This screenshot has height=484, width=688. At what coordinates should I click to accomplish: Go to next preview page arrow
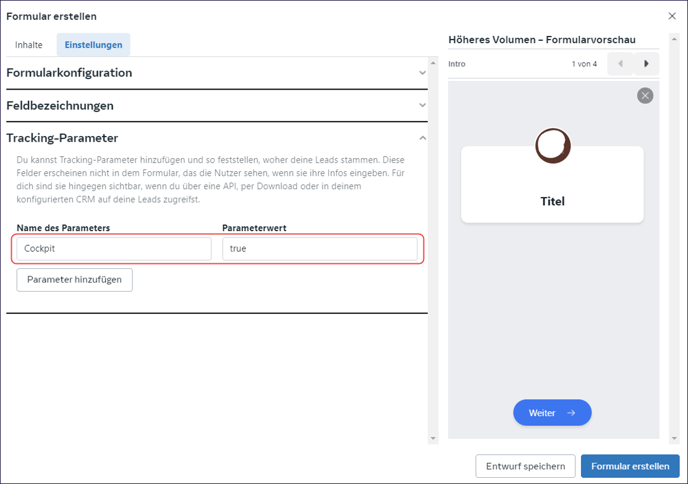(646, 64)
